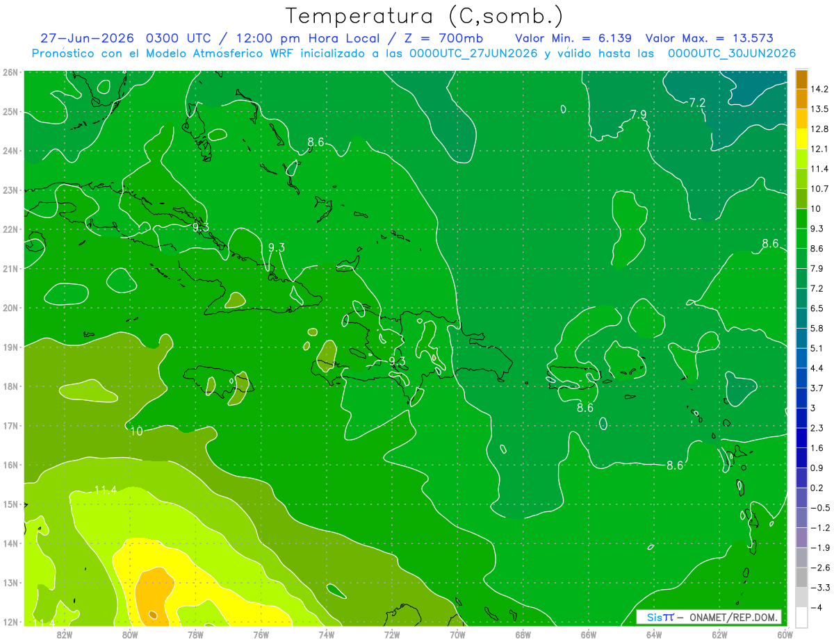Click the "-1.9" color scale label
The width and height of the screenshot is (834, 644).
point(819,547)
